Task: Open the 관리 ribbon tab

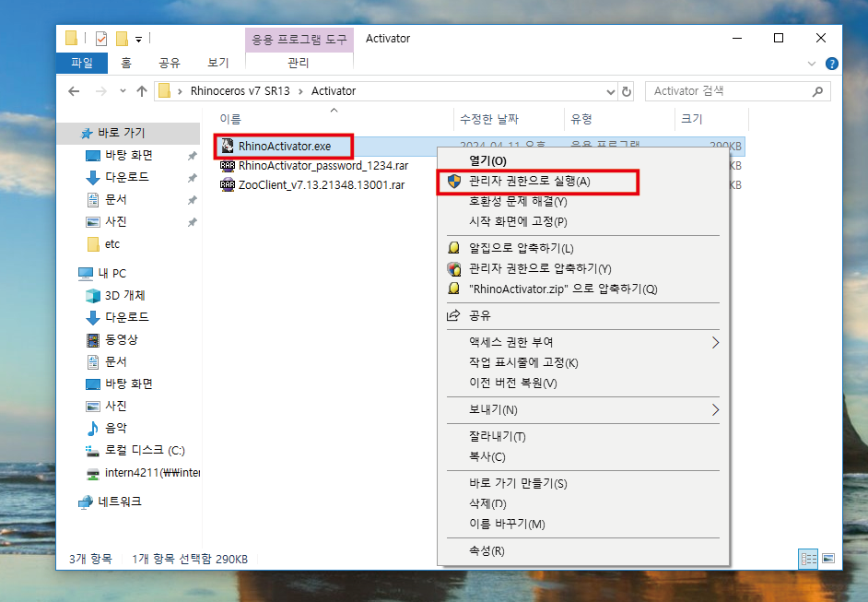Action: [299, 63]
